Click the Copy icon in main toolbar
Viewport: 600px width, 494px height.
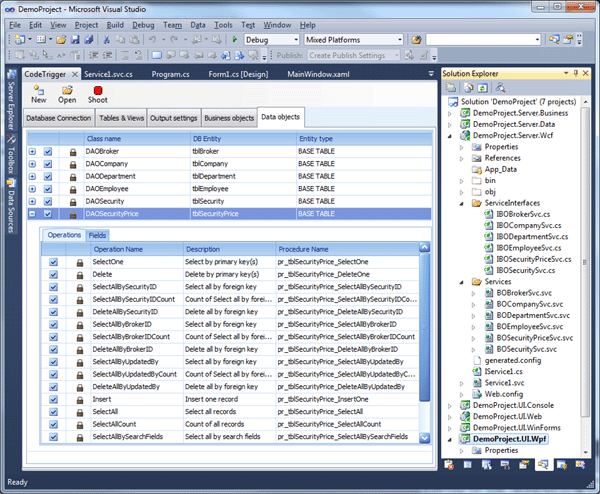[x=121, y=39]
